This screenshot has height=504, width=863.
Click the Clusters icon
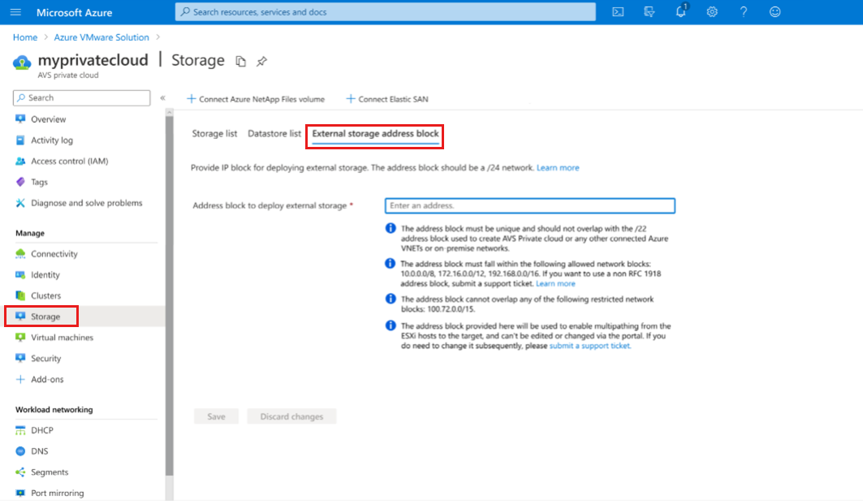click(20, 295)
